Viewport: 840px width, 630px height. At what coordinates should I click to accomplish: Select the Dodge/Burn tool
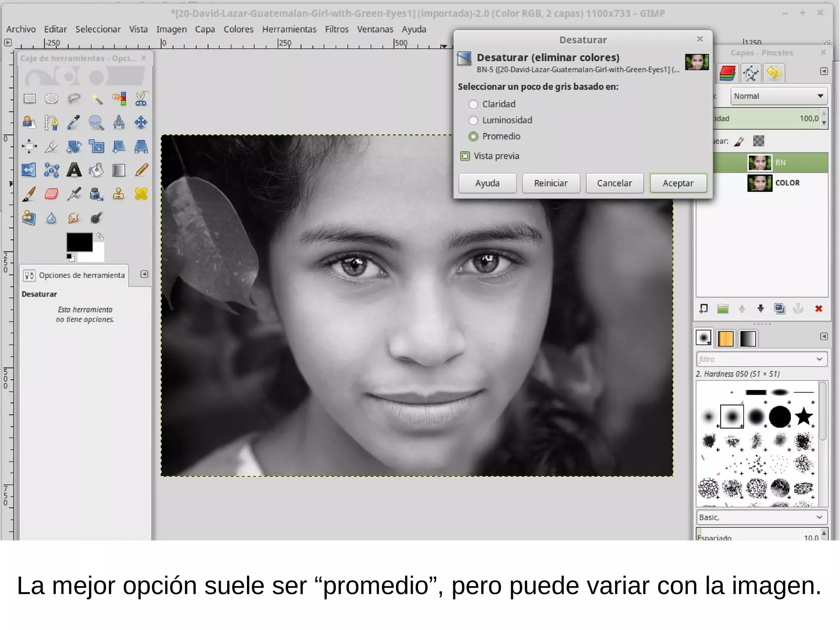point(96,218)
